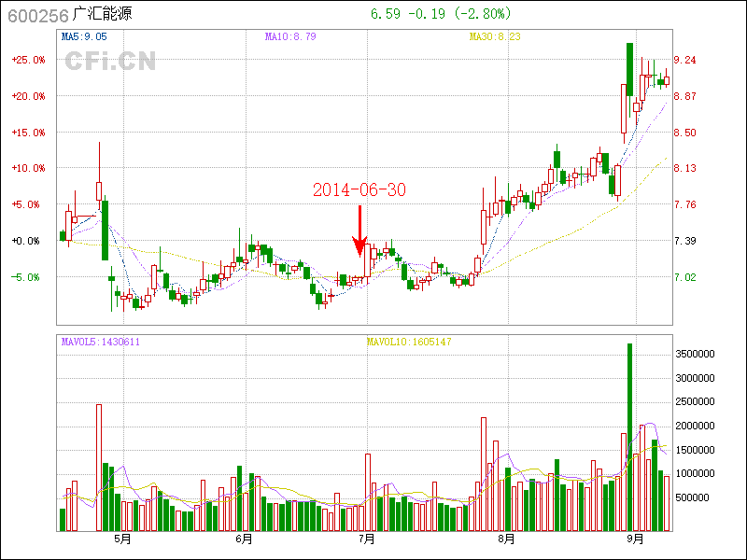747x560 pixels.
Task: Click the 9.24 price label on right axis
Action: tap(685, 60)
